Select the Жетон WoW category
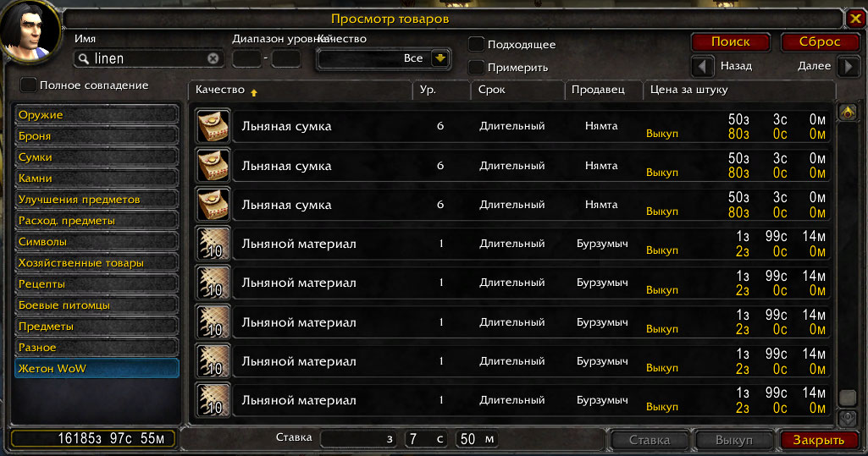Viewport: 868px width, 456px height. pos(97,369)
